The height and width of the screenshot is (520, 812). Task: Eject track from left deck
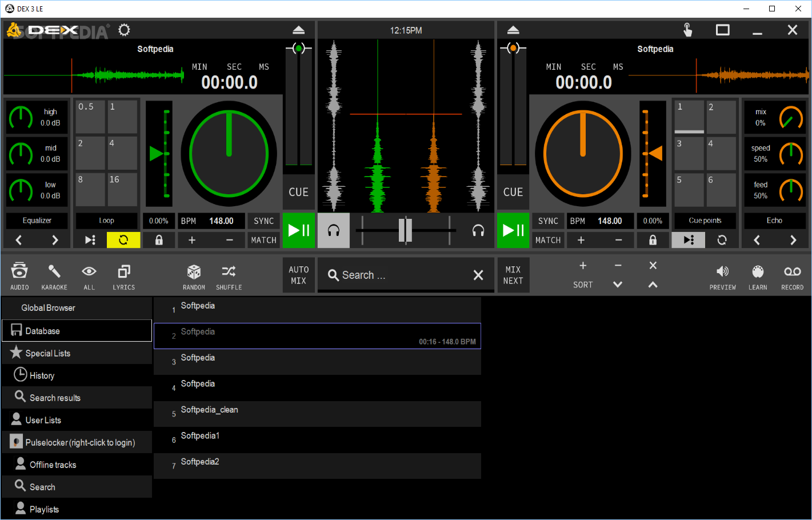click(x=298, y=30)
